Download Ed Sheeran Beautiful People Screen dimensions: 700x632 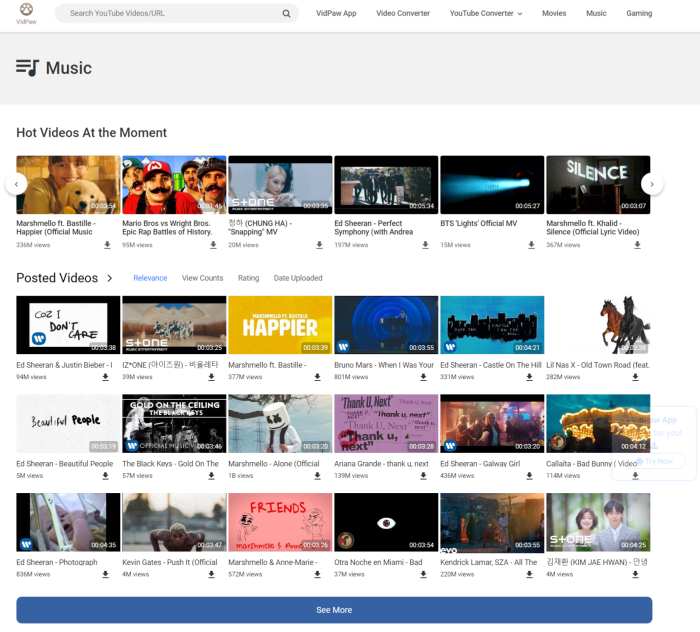[105, 476]
